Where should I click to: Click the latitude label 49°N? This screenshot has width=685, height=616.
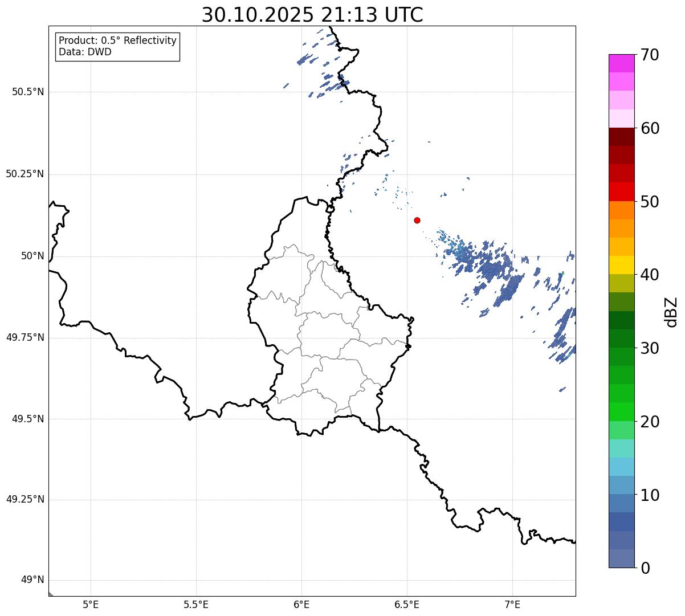(32, 580)
